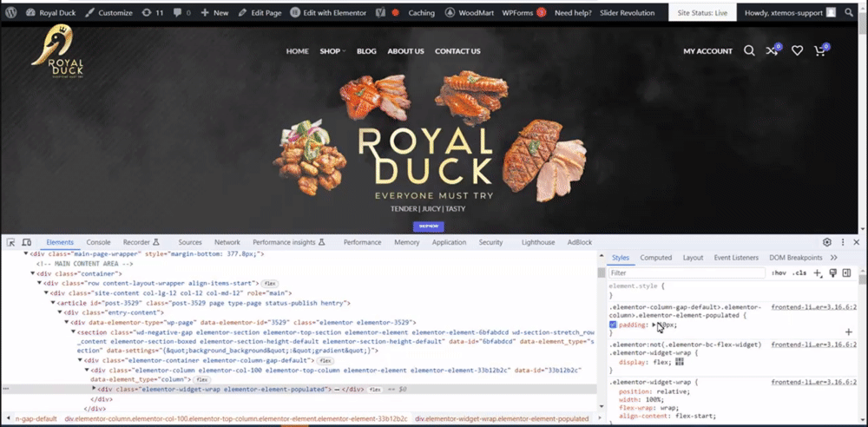Open DevTools three-dot customize menu
The width and height of the screenshot is (868, 427).
[x=843, y=242]
